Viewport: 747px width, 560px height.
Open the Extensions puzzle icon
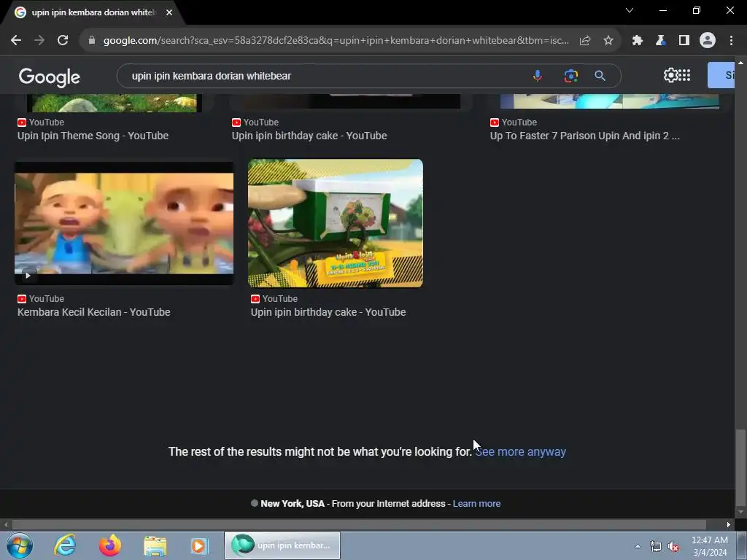637,41
